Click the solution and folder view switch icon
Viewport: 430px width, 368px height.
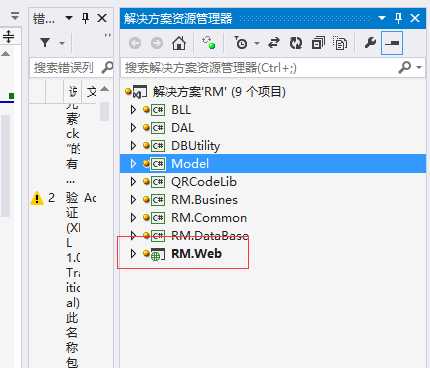point(209,43)
